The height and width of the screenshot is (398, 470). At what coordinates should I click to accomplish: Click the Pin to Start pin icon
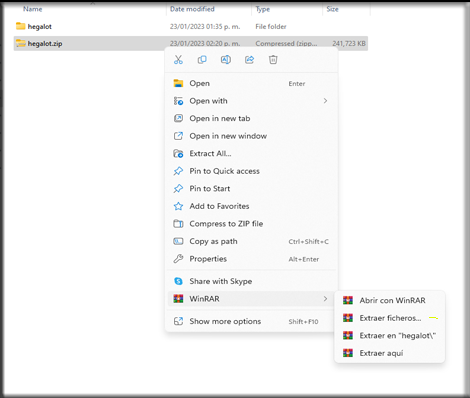[x=178, y=189]
